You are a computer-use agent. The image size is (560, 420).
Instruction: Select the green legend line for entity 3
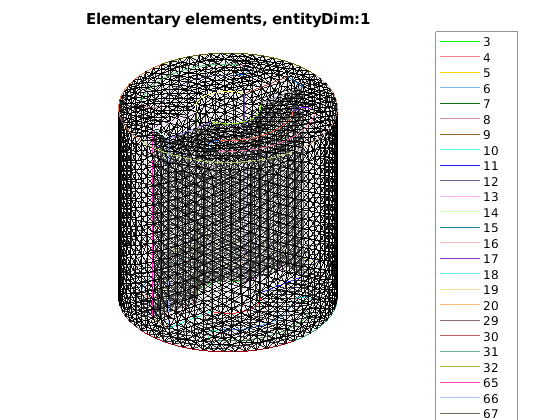click(x=460, y=42)
